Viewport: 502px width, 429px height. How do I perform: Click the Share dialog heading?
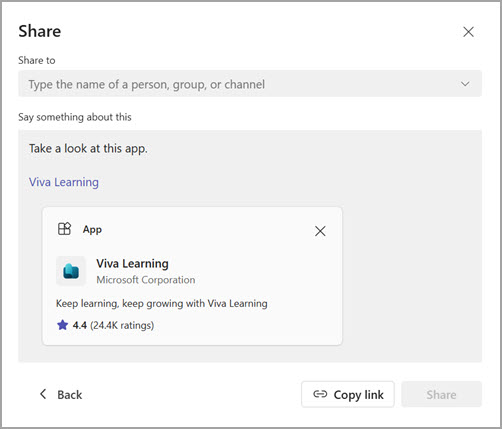coord(40,31)
